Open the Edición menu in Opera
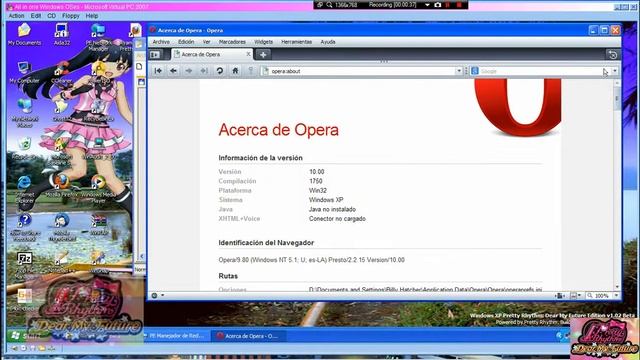The width and height of the screenshot is (640, 360). click(186, 42)
